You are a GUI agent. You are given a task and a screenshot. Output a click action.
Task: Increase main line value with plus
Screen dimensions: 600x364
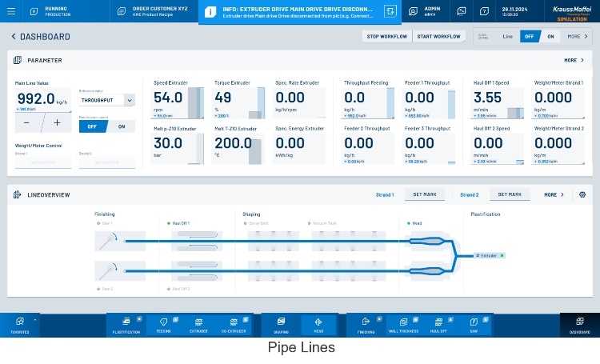coord(56,122)
